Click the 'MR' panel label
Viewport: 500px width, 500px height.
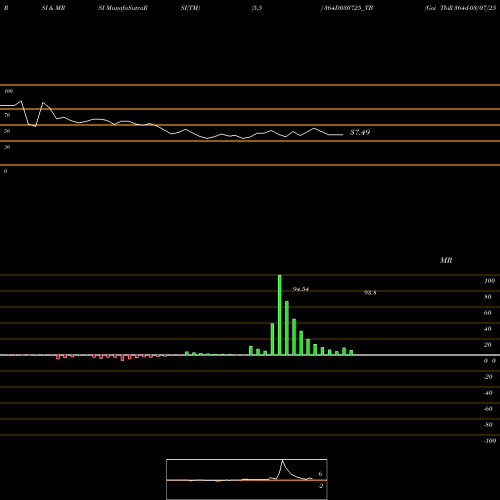point(446,260)
